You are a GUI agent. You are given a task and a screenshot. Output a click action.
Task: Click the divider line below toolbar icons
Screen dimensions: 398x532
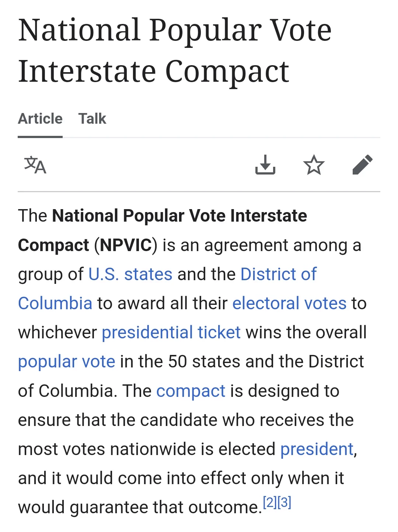coord(199,191)
